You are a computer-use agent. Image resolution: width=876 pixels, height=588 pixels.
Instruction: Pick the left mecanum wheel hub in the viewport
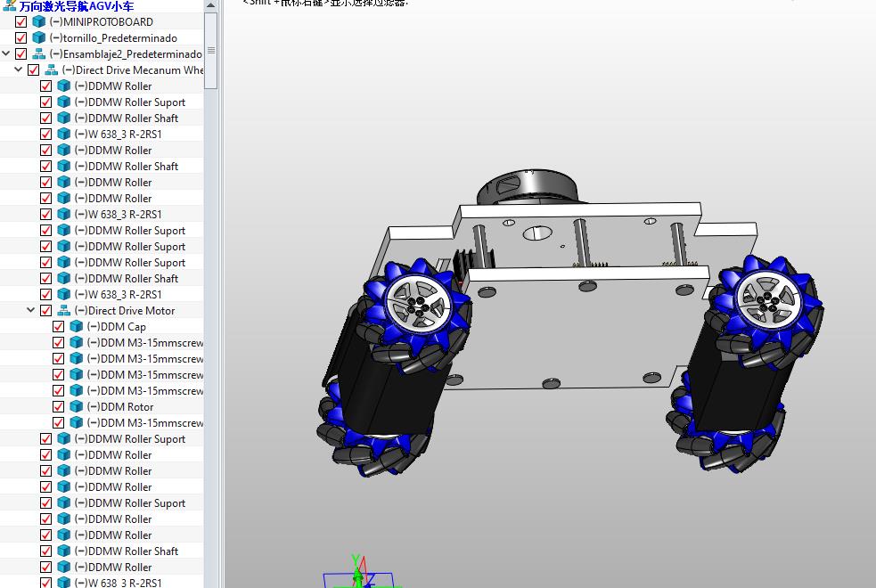419,304
